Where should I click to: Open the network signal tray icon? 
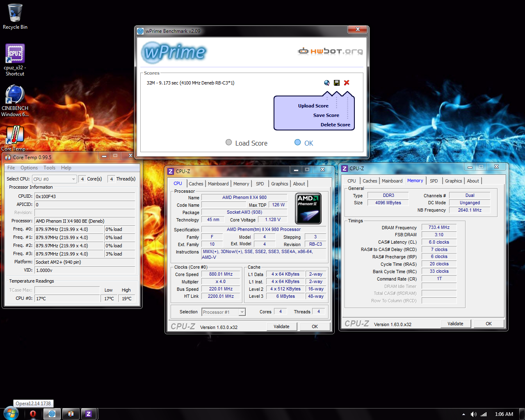(x=484, y=414)
